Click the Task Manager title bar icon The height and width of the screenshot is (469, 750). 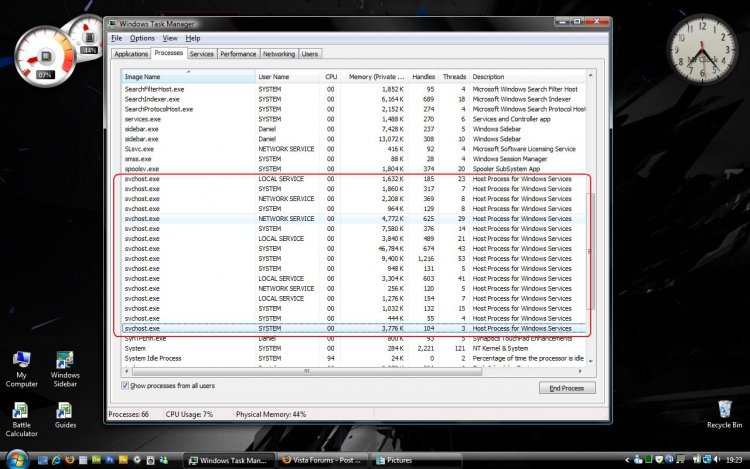point(112,23)
